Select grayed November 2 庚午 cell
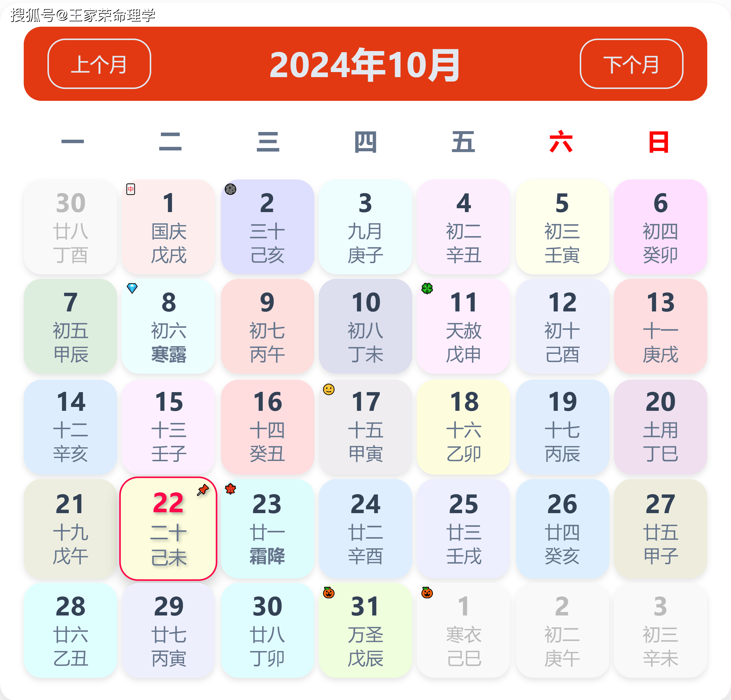 tap(563, 631)
